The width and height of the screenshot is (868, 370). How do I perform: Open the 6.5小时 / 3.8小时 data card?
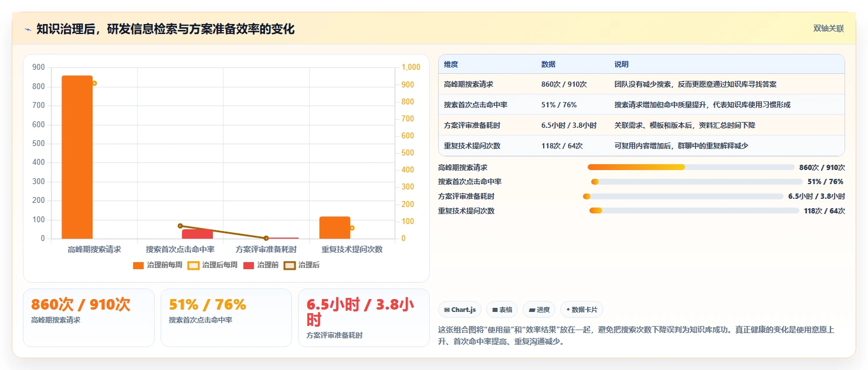364,318
